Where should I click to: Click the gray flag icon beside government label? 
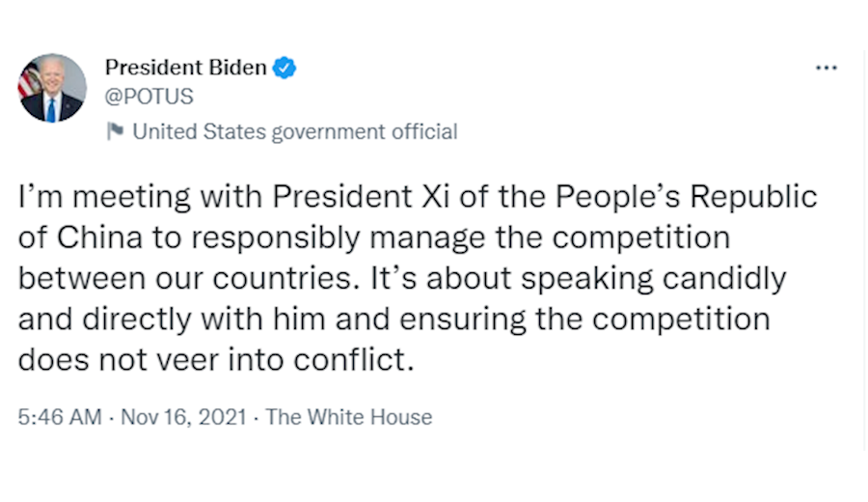pyautogui.click(x=116, y=131)
